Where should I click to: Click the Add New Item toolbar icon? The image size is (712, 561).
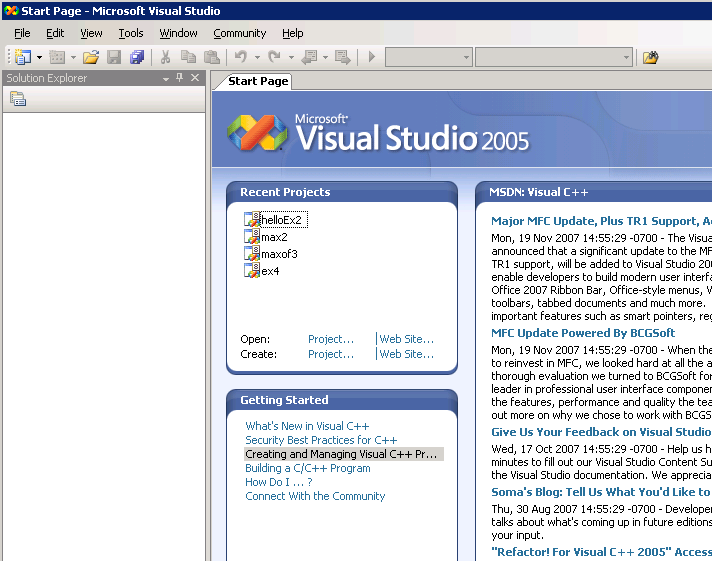click(57, 57)
